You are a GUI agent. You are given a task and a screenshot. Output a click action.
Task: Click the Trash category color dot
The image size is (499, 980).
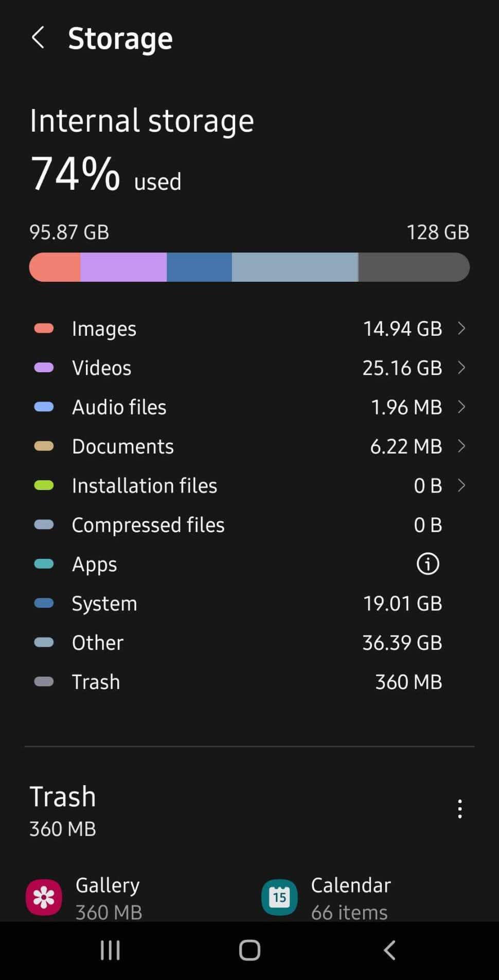pyautogui.click(x=44, y=681)
